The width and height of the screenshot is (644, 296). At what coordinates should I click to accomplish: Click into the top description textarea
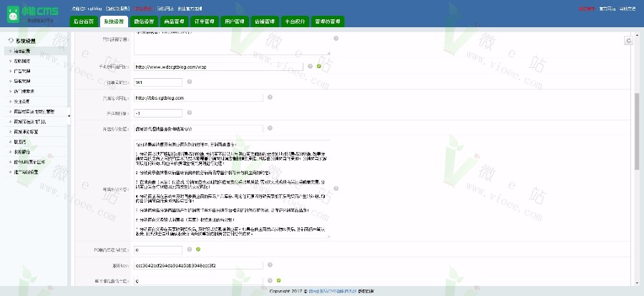(x=232, y=43)
